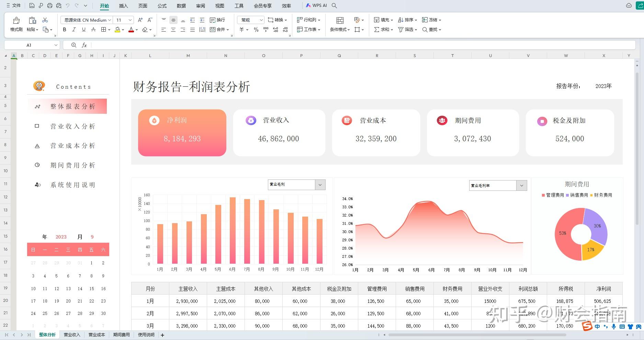
Task: Click the red font color swatch
Action: coord(131,30)
